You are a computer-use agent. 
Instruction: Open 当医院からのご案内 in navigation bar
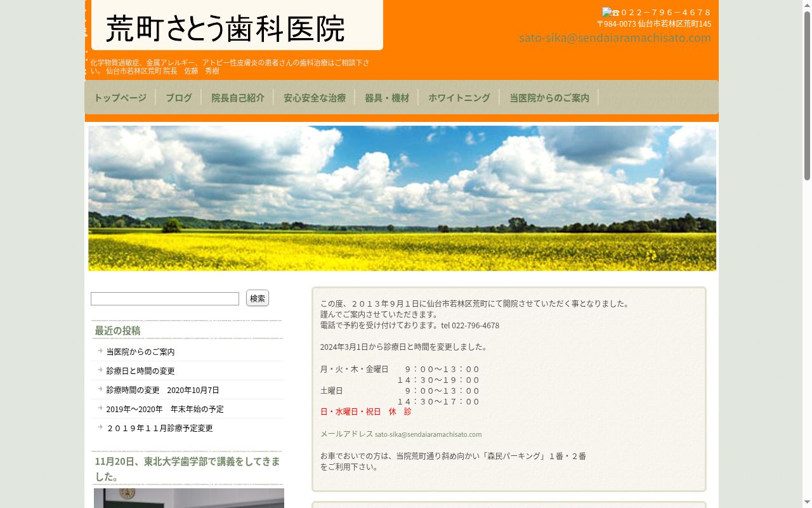coord(549,98)
